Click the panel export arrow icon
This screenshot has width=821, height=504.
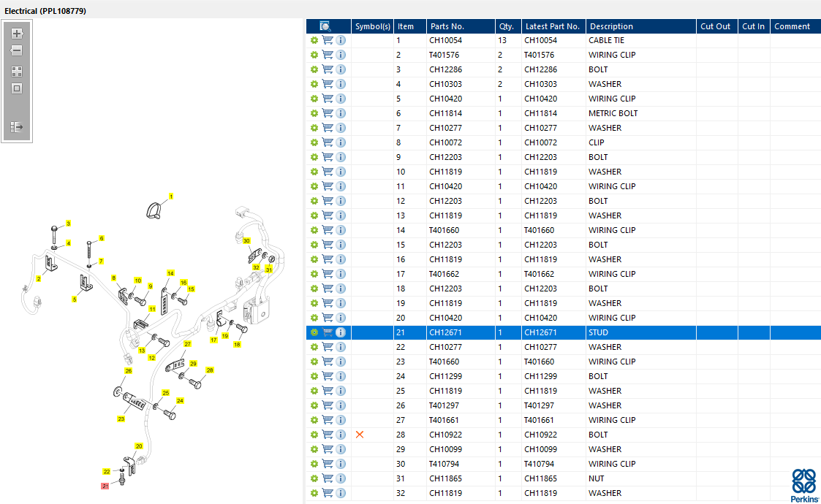coord(17,126)
